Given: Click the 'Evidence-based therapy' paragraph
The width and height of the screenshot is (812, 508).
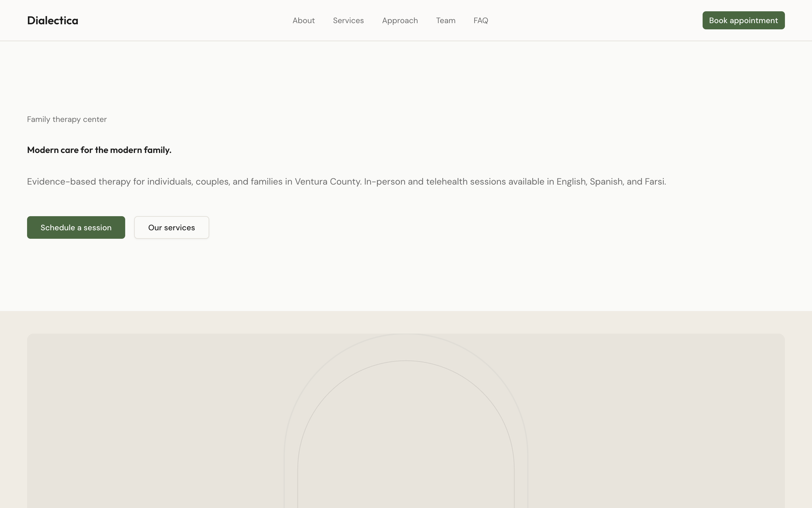Looking at the screenshot, I should (x=346, y=182).
